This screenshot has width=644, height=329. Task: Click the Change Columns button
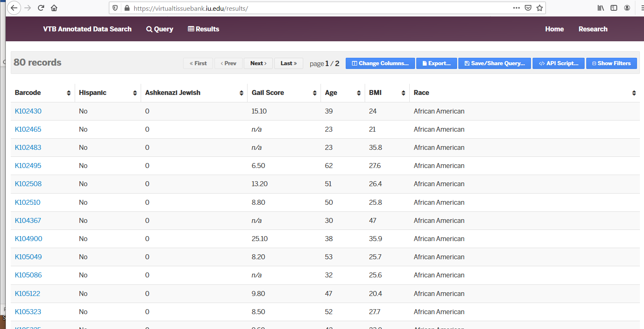pyautogui.click(x=380, y=63)
